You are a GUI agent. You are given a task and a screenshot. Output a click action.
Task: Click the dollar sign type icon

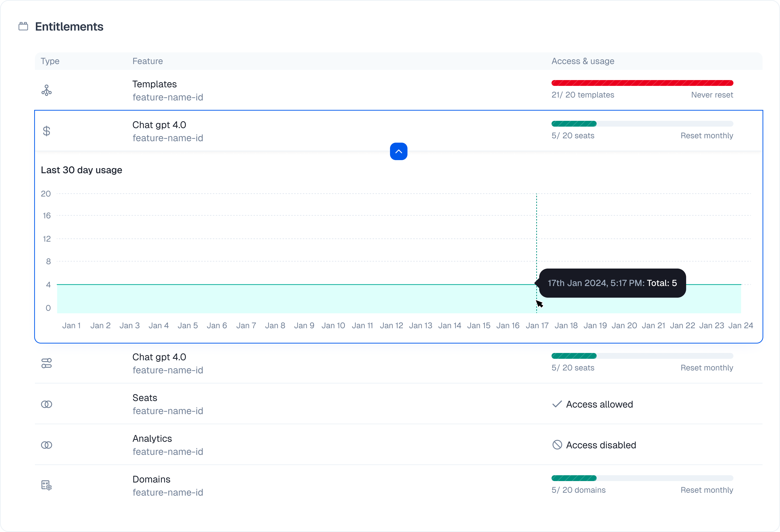pos(46,131)
